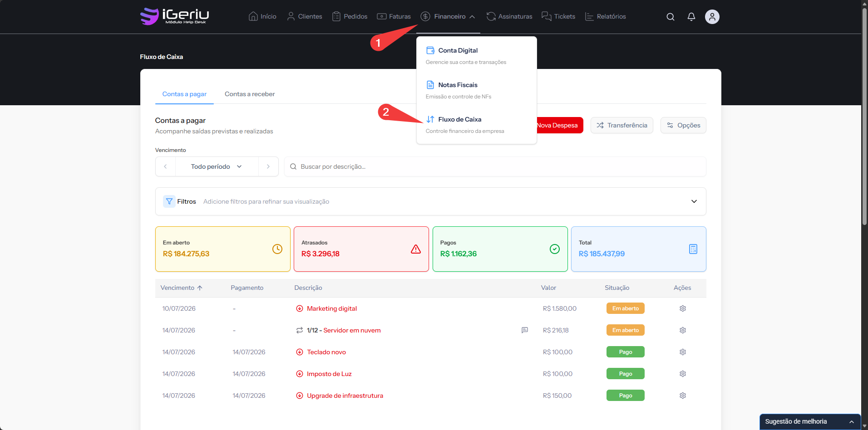
Task: Collapse the Financeiro menu
Action: pyautogui.click(x=448, y=16)
